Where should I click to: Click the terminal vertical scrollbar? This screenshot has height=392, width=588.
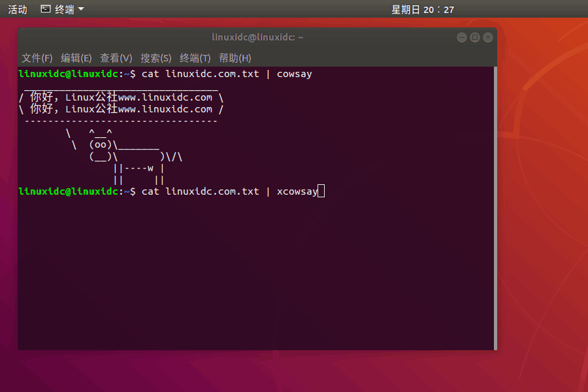[x=495, y=208]
